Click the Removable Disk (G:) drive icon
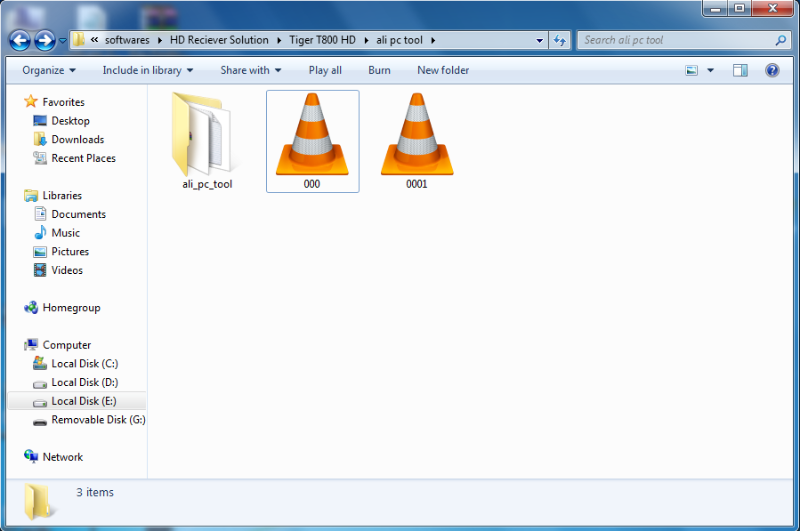Screen dimensions: 800x531 coord(40,422)
